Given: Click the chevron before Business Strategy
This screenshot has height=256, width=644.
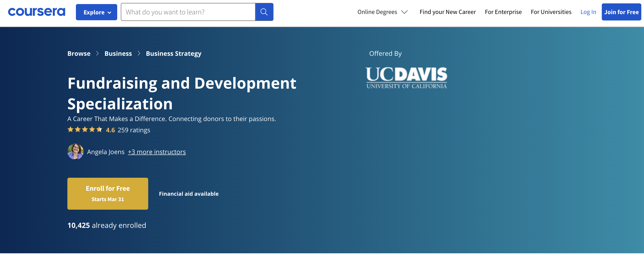Looking at the screenshot, I should (139, 53).
